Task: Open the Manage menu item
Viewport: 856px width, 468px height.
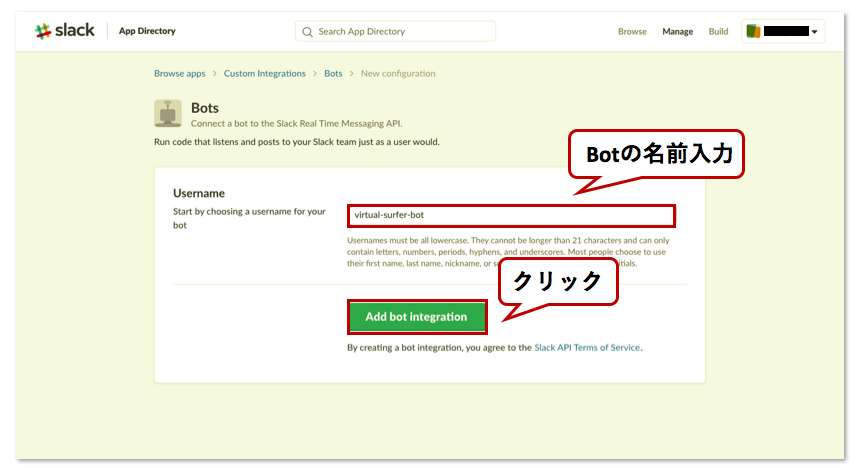Action: (x=677, y=32)
